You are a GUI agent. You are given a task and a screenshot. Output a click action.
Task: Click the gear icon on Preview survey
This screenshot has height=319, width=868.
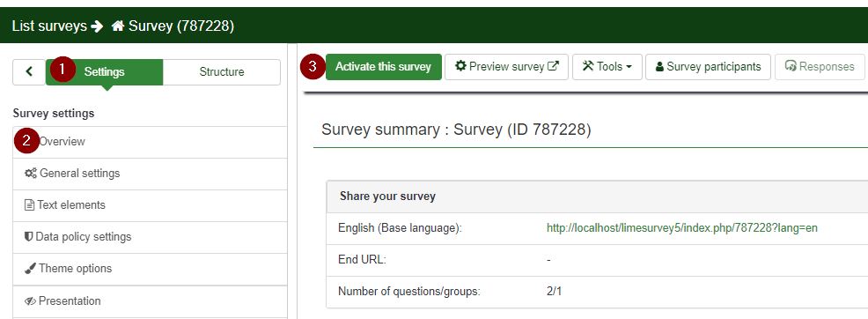coord(460,66)
